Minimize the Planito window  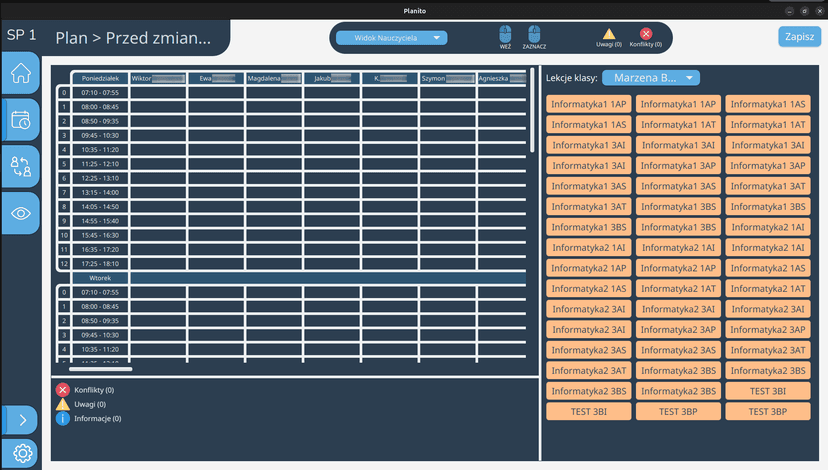point(789,11)
